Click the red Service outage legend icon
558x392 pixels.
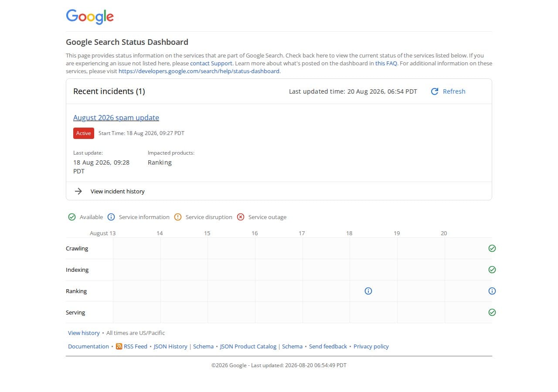(241, 217)
